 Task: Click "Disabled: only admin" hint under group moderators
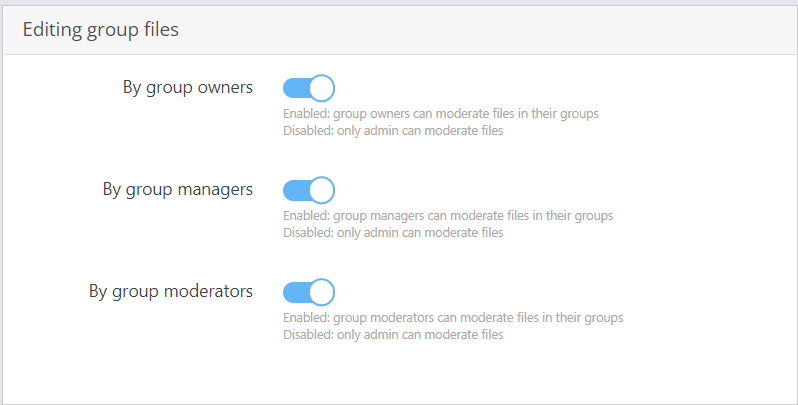(x=393, y=335)
